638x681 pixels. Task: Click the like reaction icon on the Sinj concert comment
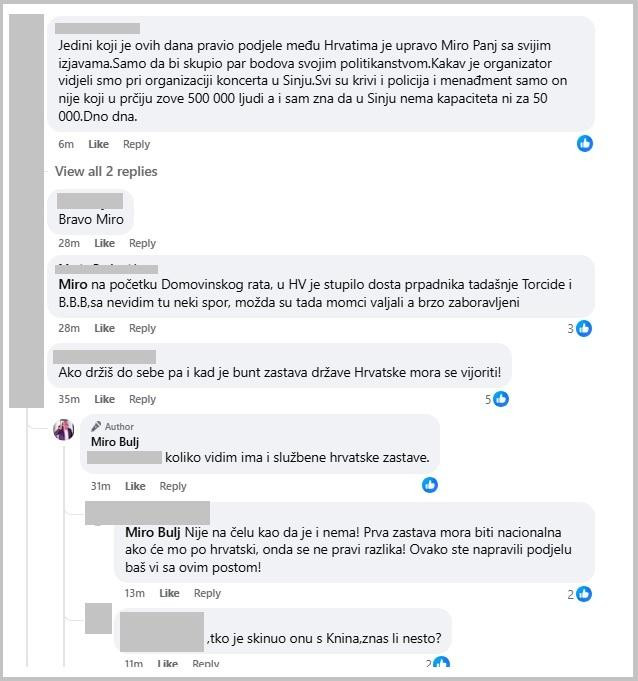pos(585,143)
